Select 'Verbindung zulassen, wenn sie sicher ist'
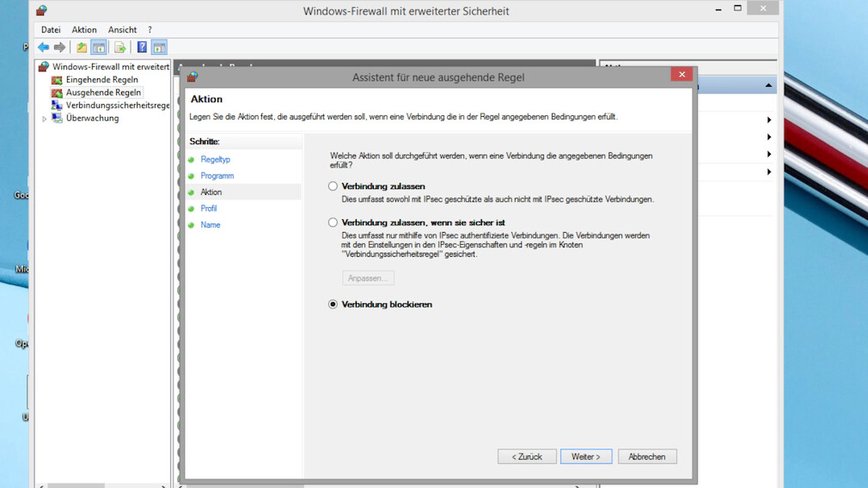868x488 pixels. [333, 223]
